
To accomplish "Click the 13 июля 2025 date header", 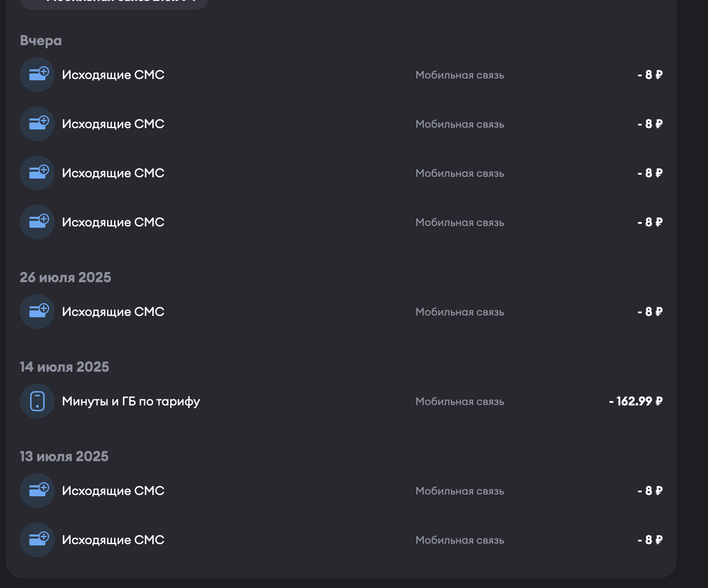I will [64, 456].
